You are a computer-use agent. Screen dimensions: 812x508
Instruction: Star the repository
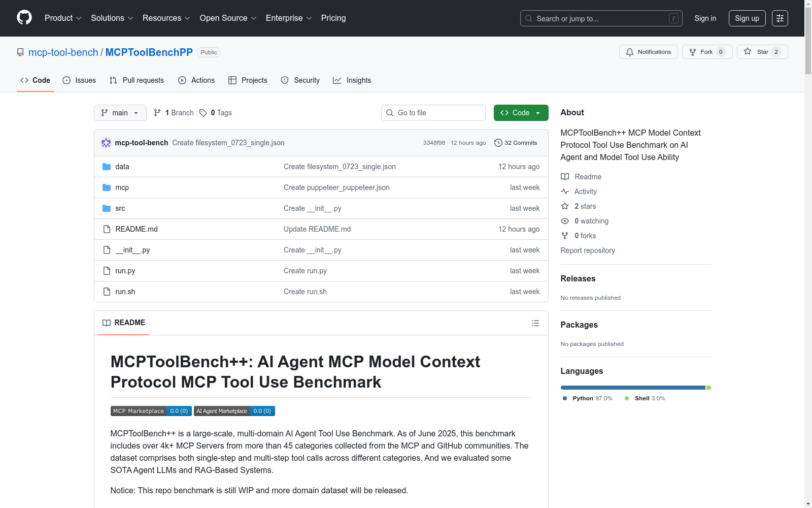click(x=762, y=52)
